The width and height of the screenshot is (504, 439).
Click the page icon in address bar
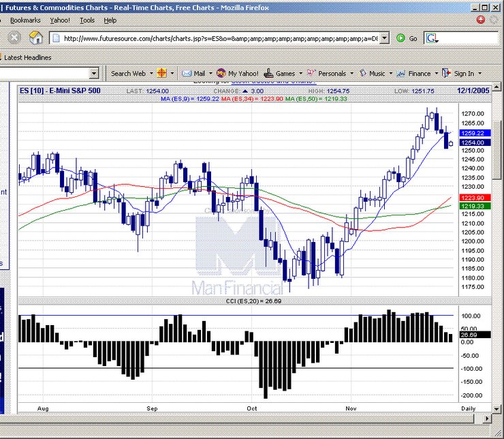(57, 38)
